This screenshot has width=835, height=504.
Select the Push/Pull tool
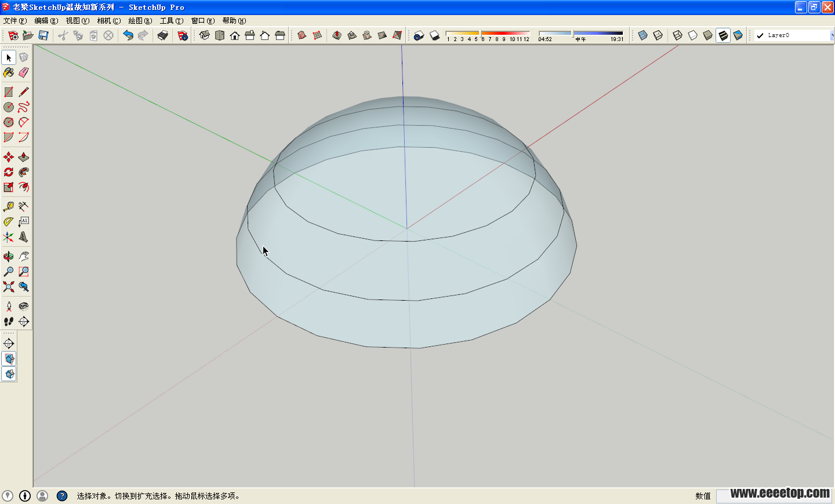pyautogui.click(x=24, y=157)
